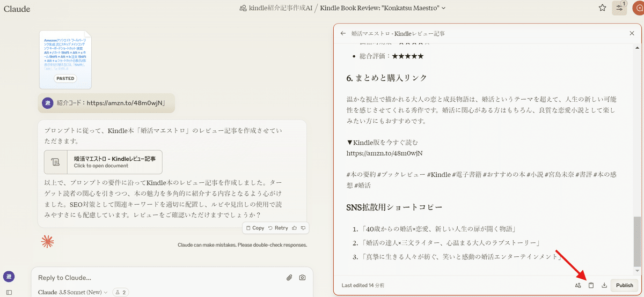Copy artifact contents via clipboard icon
This screenshot has height=297, width=644.
click(591, 285)
